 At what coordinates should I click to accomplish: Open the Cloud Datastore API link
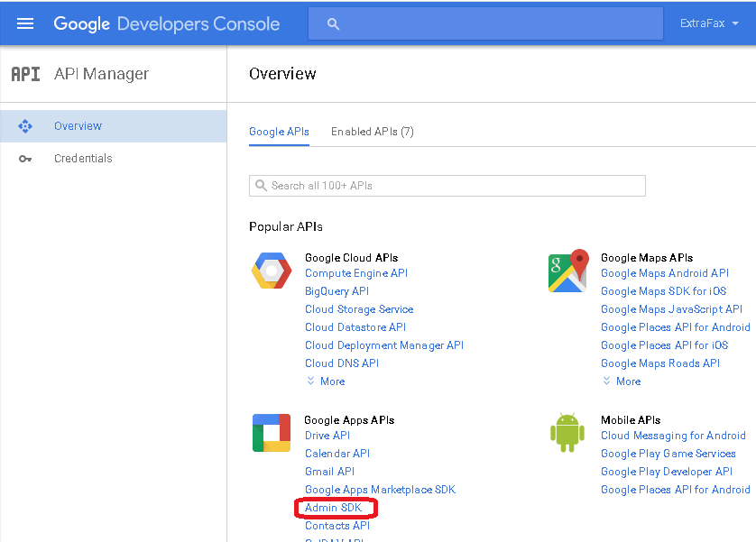pos(355,327)
